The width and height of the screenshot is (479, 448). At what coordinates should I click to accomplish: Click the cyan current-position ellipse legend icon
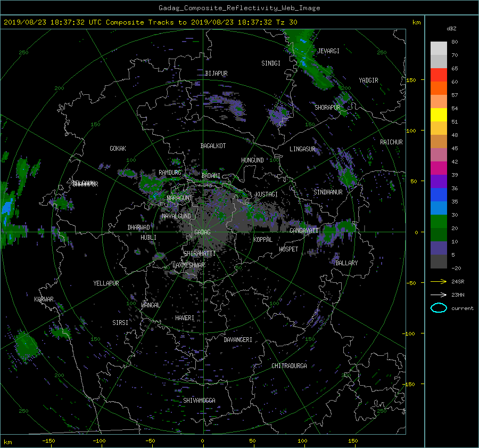[439, 308]
